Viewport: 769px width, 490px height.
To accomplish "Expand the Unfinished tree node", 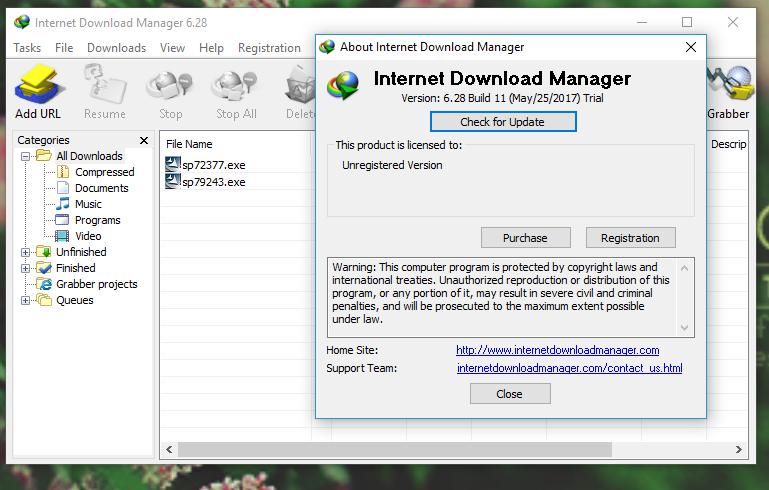I will click(26, 253).
